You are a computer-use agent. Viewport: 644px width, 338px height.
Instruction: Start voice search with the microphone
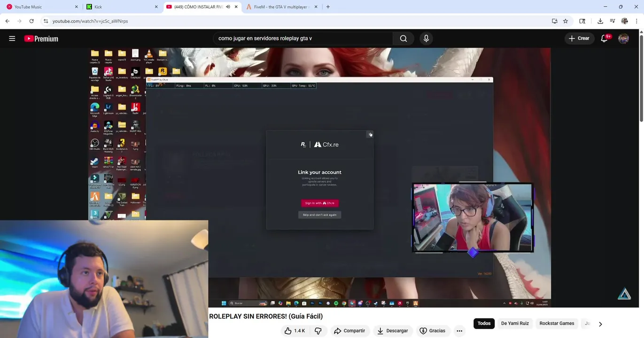[426, 38]
